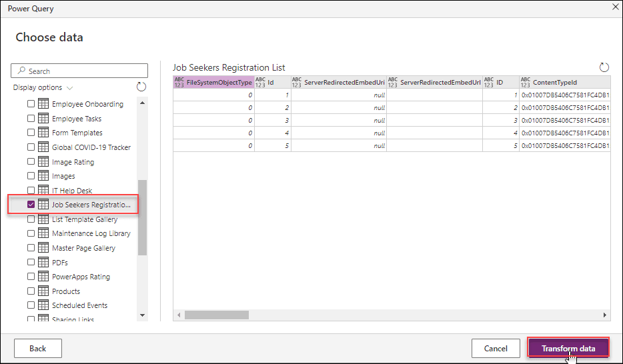Click the Form Templates table icon
This screenshot has width=623, height=364.
click(43, 133)
